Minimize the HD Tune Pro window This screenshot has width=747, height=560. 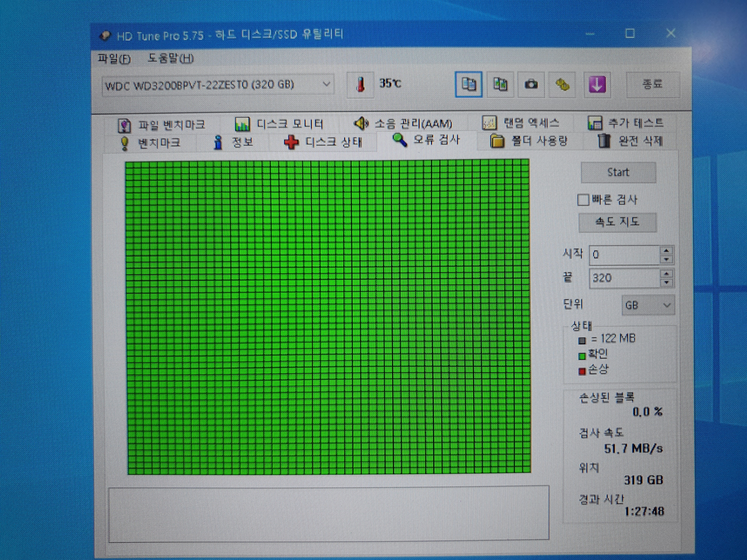590,34
